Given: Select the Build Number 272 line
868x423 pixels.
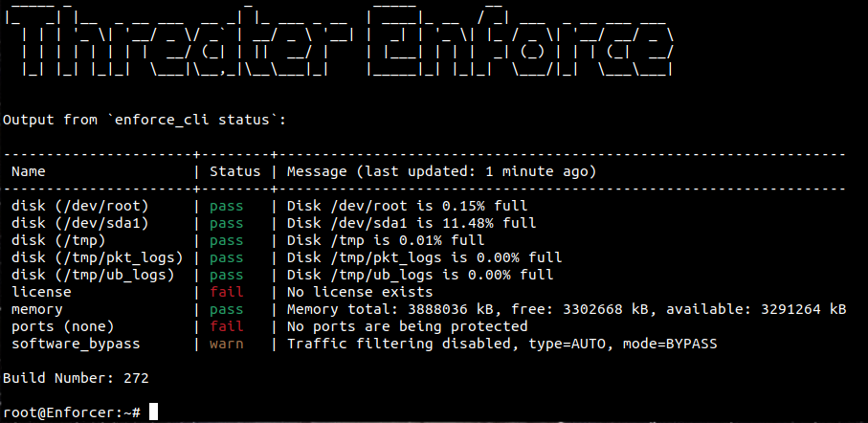Looking at the screenshot, I should [76, 378].
